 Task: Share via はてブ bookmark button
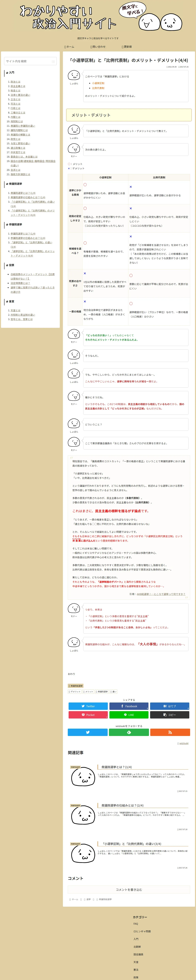pyautogui.click(x=170, y=706)
